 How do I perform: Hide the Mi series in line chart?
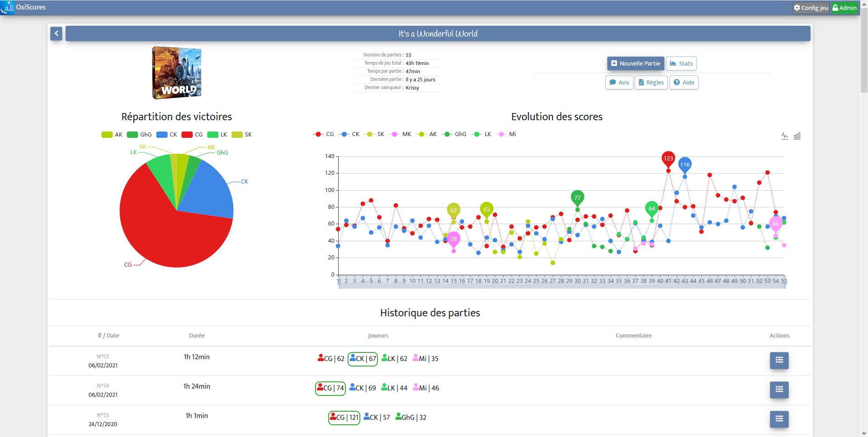[506, 134]
